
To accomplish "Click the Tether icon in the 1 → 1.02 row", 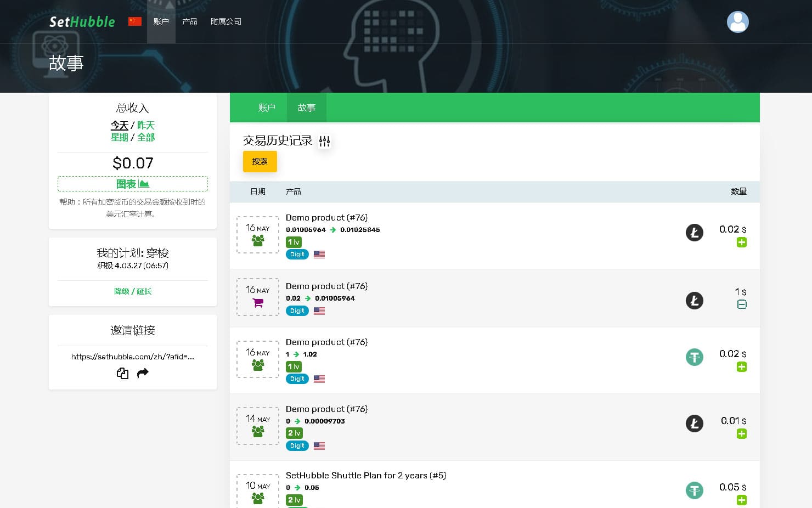I will point(694,357).
